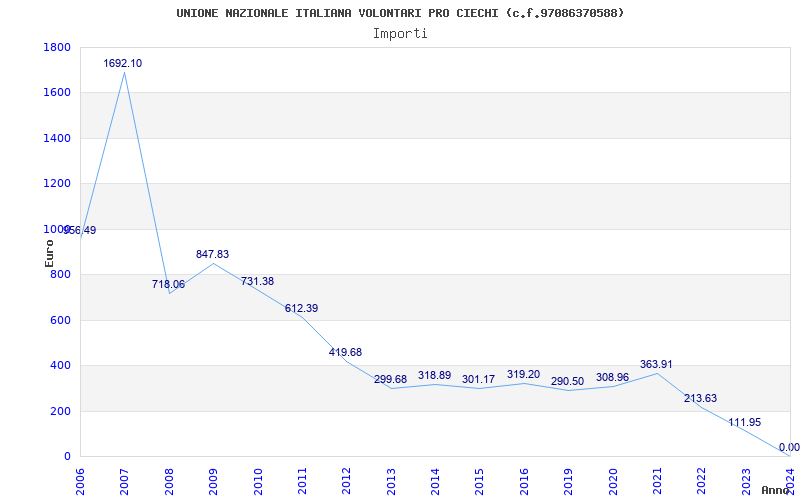This screenshot has height=500, width=800.
Task: Click the 319.20 data label
Action: click(523, 375)
